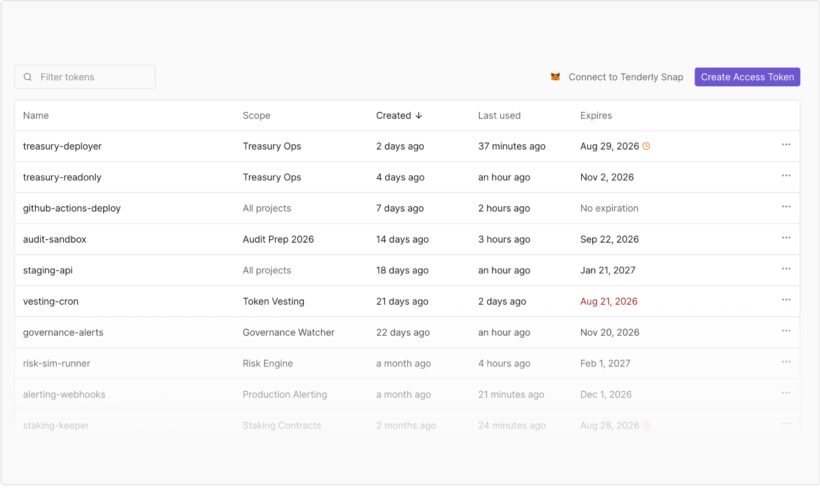Select the staking-keeper token name
The image size is (820, 504).
point(56,425)
